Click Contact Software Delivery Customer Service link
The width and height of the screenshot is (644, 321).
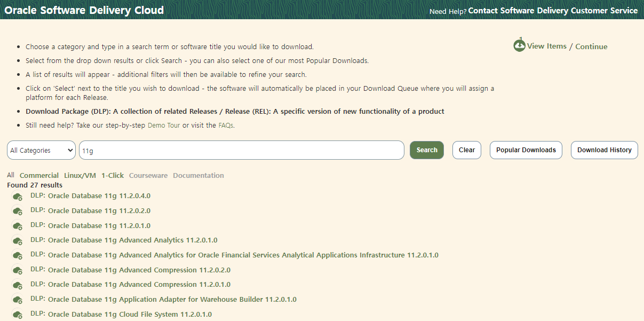click(553, 11)
